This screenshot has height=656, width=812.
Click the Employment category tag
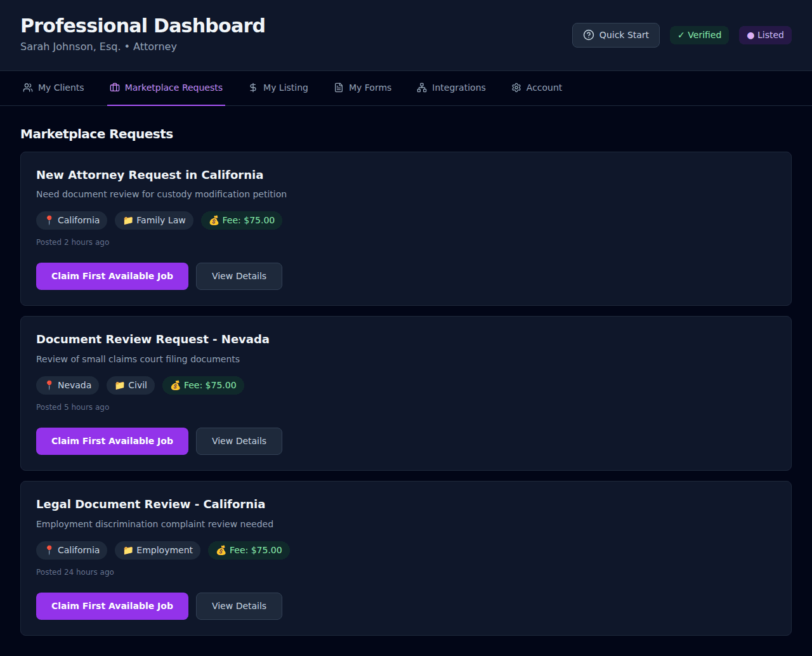[x=157, y=550]
